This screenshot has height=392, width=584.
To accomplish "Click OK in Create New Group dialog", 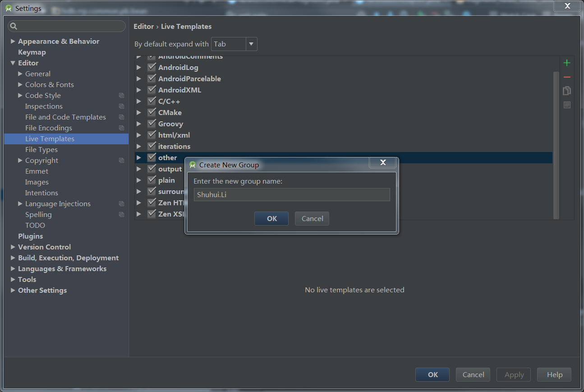I will (x=271, y=218).
